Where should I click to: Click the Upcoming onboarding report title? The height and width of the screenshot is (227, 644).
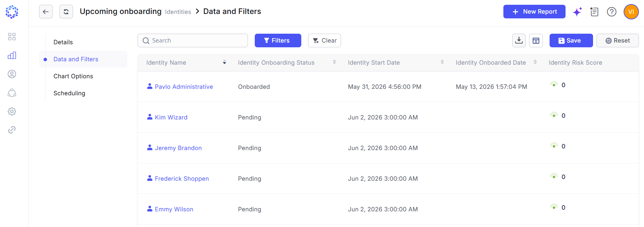pos(121,11)
